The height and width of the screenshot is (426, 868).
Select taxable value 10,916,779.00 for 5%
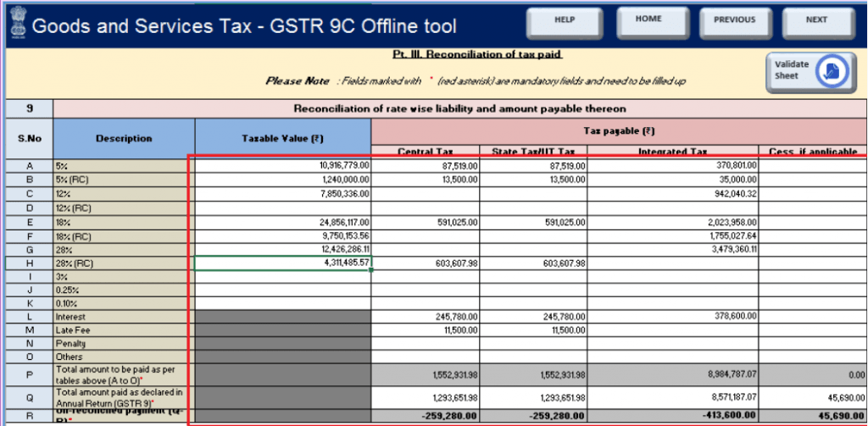click(283, 165)
